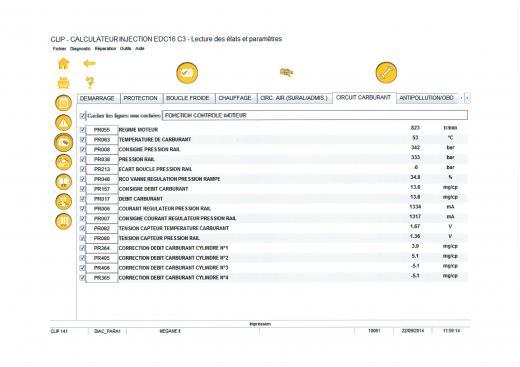This screenshot has width=520, height=367.
Task: Click the bottom round sidebar icon
Action: pyautogui.click(x=63, y=222)
